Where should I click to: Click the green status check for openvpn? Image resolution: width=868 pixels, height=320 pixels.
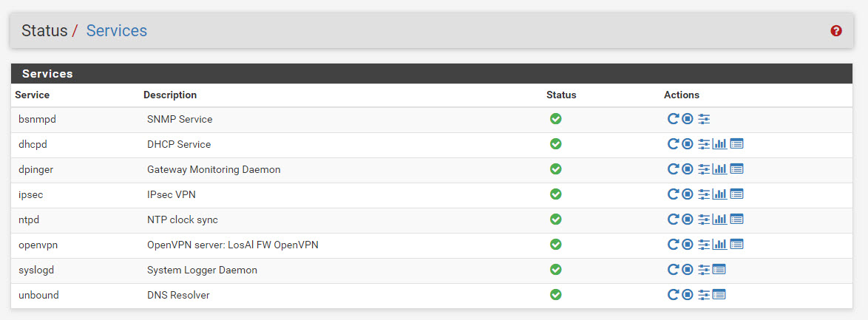pyautogui.click(x=556, y=244)
